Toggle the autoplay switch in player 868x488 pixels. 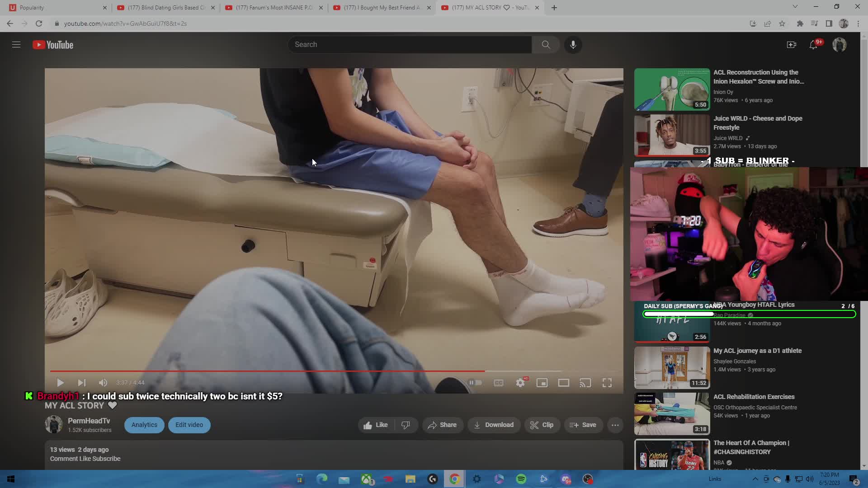[x=475, y=383]
